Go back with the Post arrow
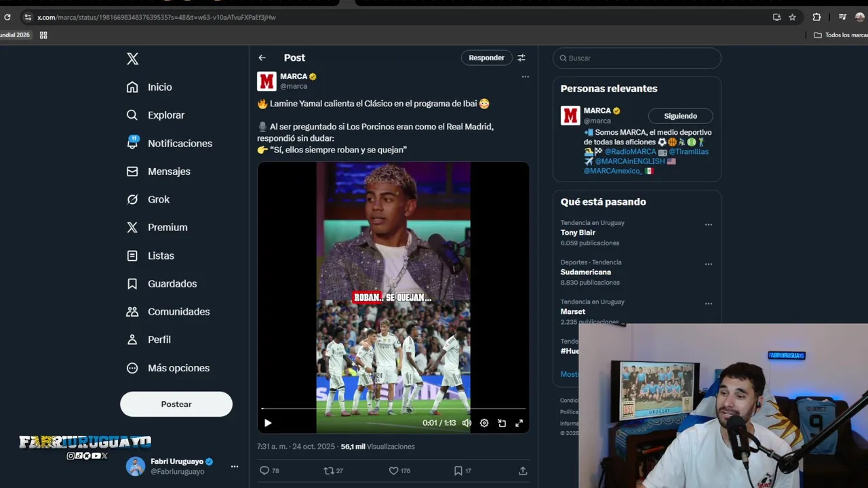 click(262, 58)
